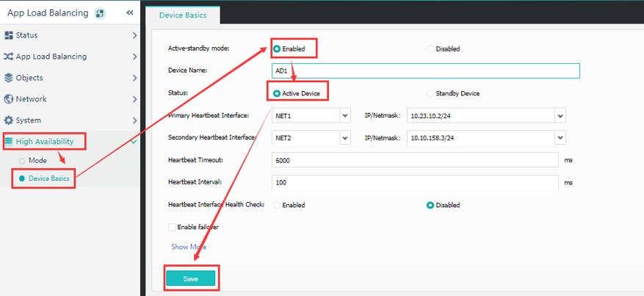The height and width of the screenshot is (296, 644).
Task: Click the App Load Balancing shuffle icon
Action: pyautogui.click(x=9, y=57)
